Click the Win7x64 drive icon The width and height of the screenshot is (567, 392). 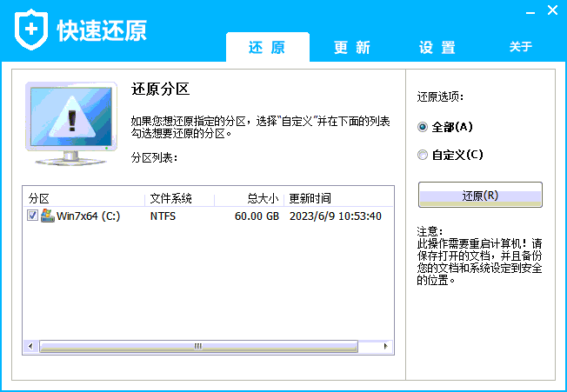coord(47,216)
